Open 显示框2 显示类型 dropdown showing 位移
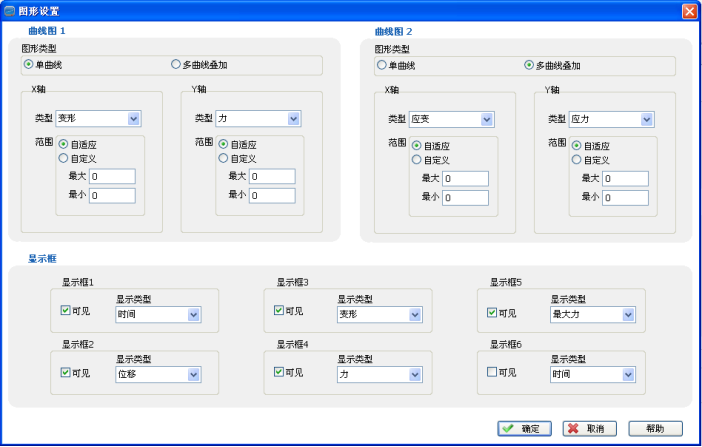Image resolution: width=702 pixels, height=447 pixels. 194,375
